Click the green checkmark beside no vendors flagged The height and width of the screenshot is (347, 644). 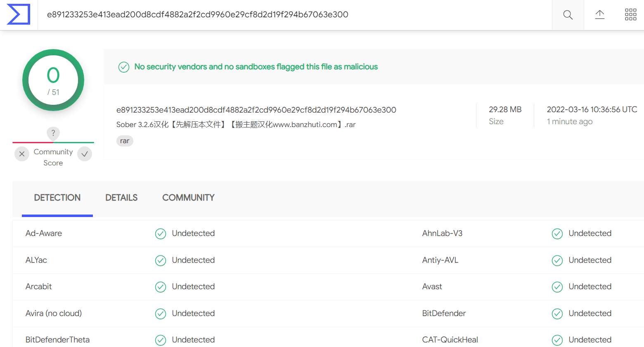(x=124, y=67)
